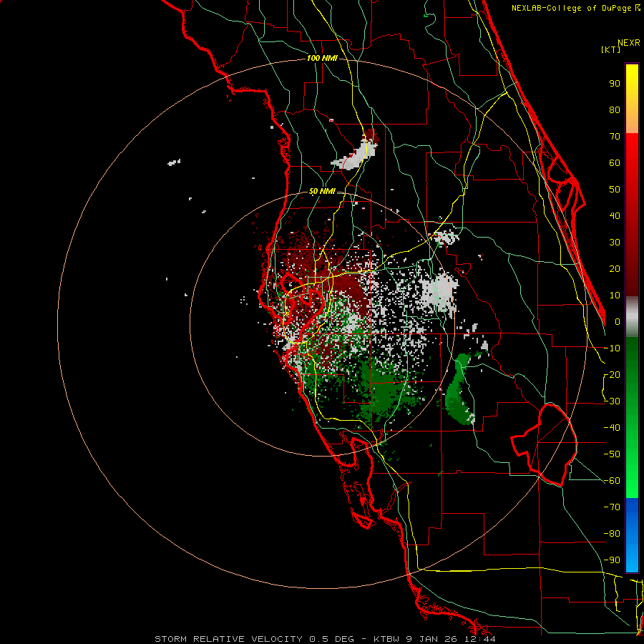Pick the gray zero-velocity band on color bar

coord(632,317)
